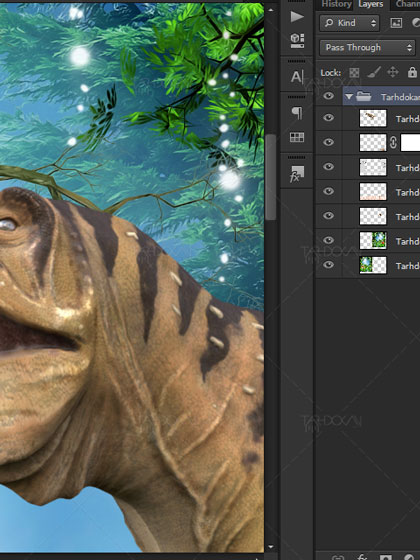
Task: Open the Actions panel play icon
Action: [x=297, y=16]
